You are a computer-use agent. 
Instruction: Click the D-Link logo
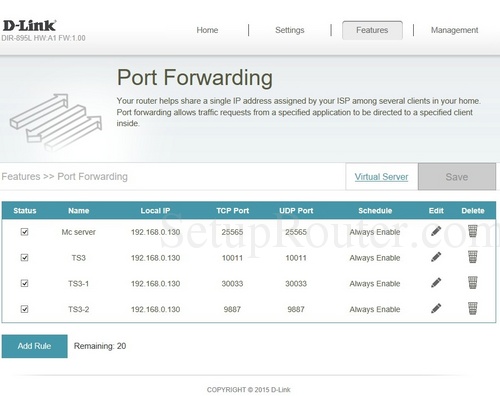[x=29, y=26]
